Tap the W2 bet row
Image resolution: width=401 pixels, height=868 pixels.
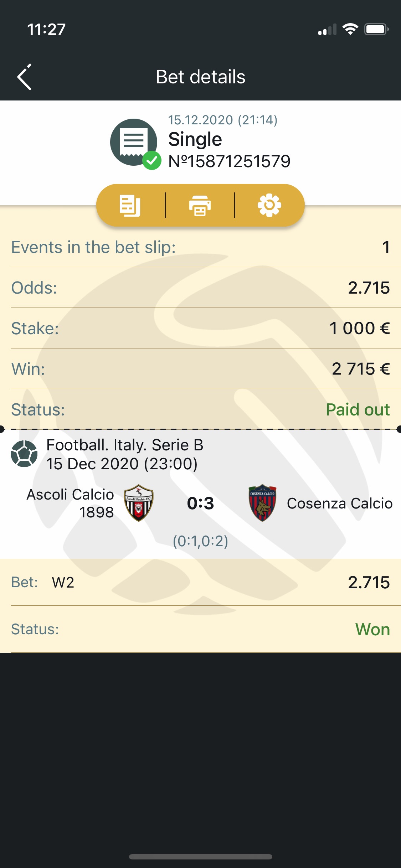pyautogui.click(x=200, y=582)
